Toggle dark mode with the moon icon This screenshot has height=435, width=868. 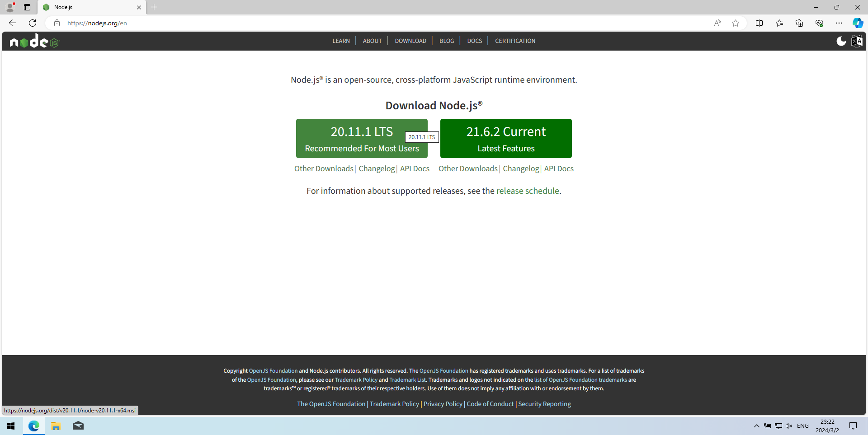coord(841,41)
